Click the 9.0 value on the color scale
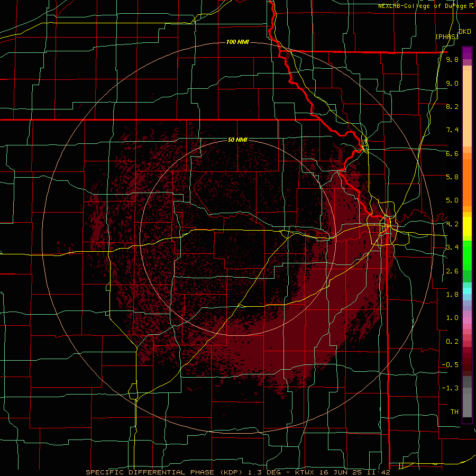The image size is (476, 476). tap(452, 83)
